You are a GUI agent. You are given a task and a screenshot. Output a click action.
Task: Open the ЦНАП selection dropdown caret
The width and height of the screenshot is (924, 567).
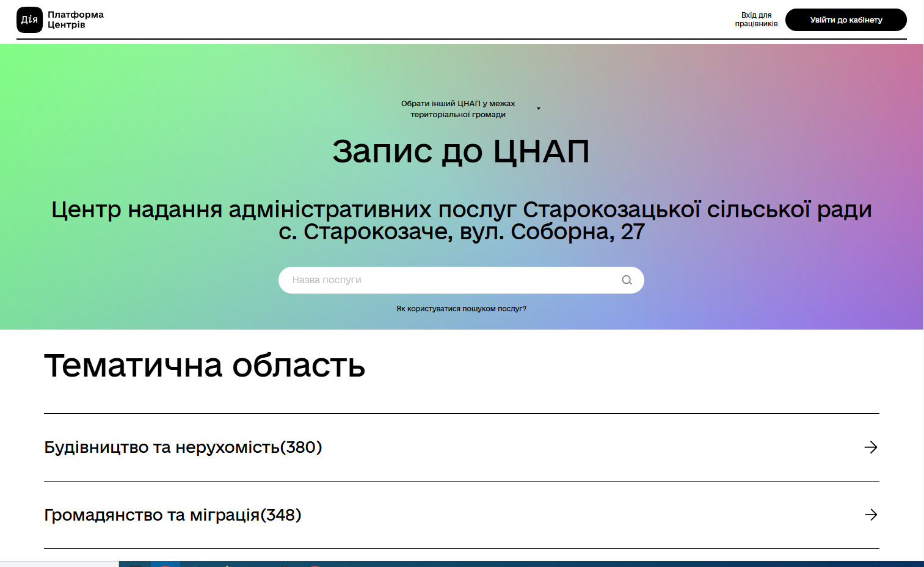[x=538, y=109]
